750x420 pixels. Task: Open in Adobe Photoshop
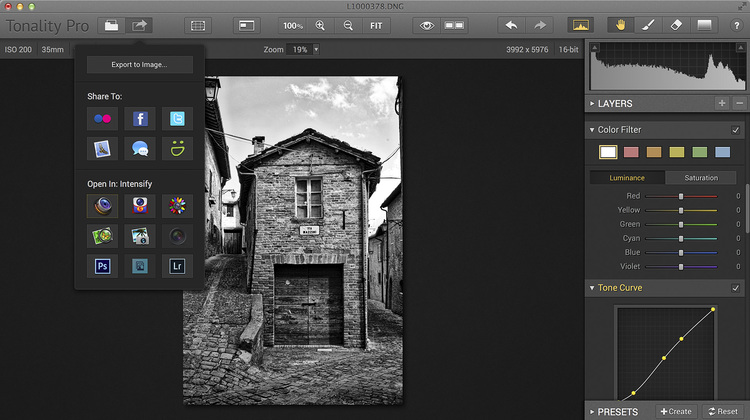pyautogui.click(x=102, y=266)
